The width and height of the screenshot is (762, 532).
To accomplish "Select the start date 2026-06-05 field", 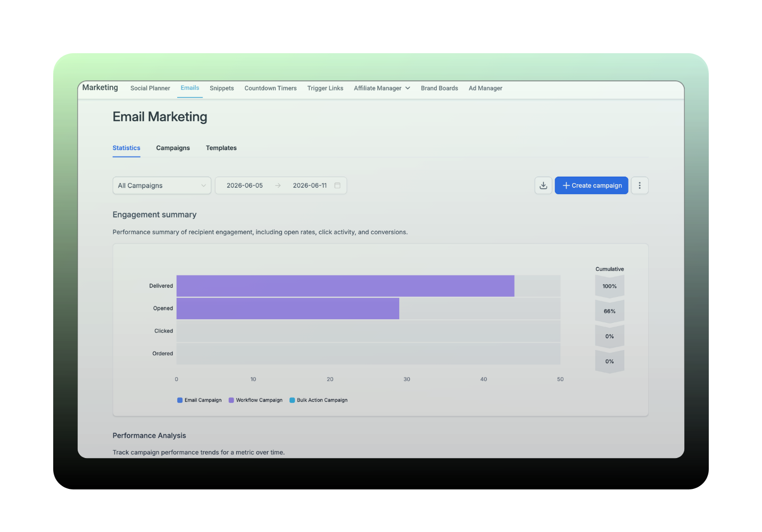I will point(245,186).
